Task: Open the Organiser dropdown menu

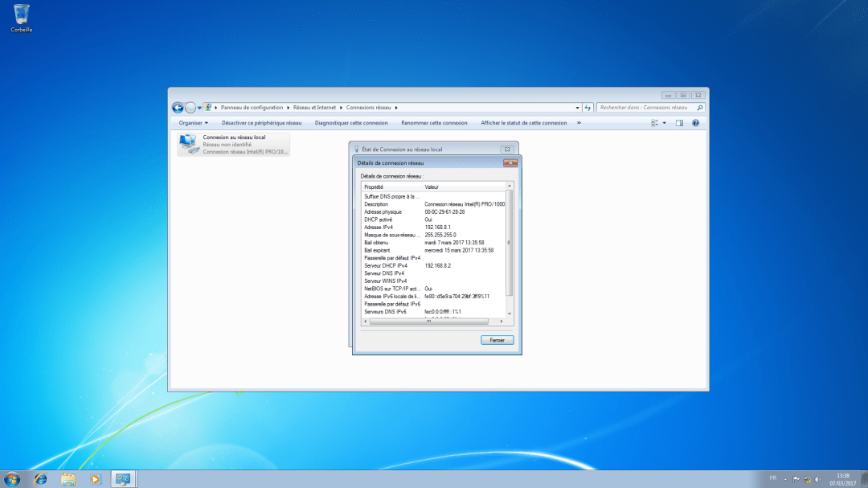Action: 193,122
